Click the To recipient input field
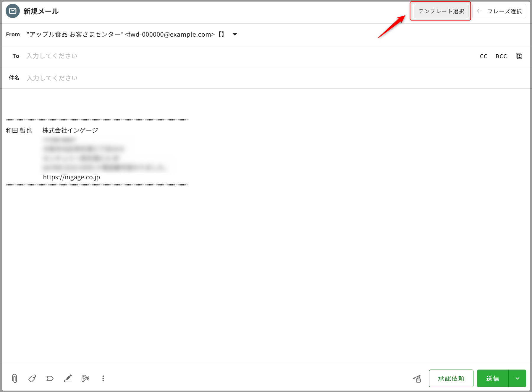The image size is (532, 392). click(x=237, y=56)
